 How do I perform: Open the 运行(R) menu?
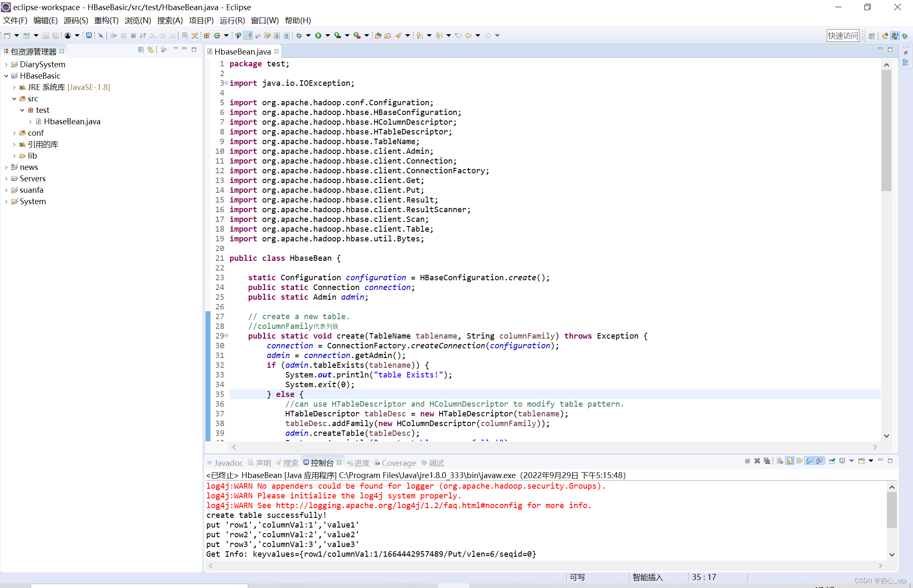232,20
